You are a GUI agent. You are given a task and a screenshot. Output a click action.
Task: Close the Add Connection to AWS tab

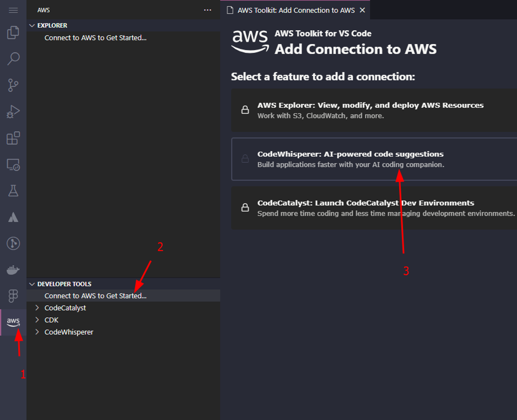coord(362,10)
